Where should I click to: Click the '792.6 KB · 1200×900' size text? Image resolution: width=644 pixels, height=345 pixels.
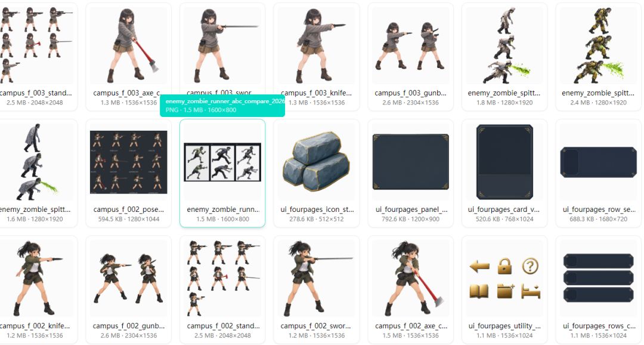point(410,219)
